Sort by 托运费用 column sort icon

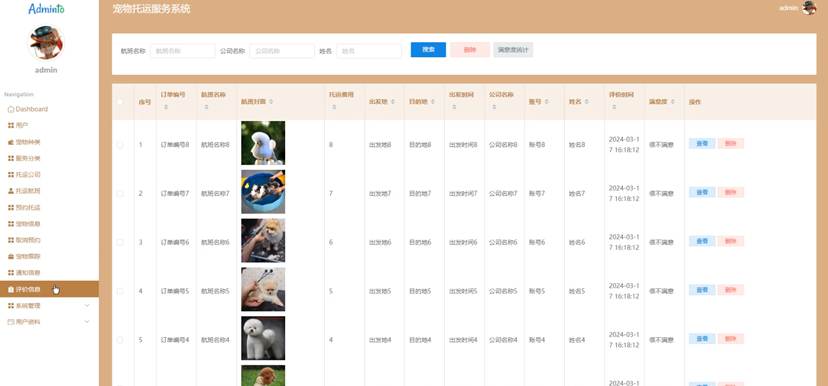(334, 107)
